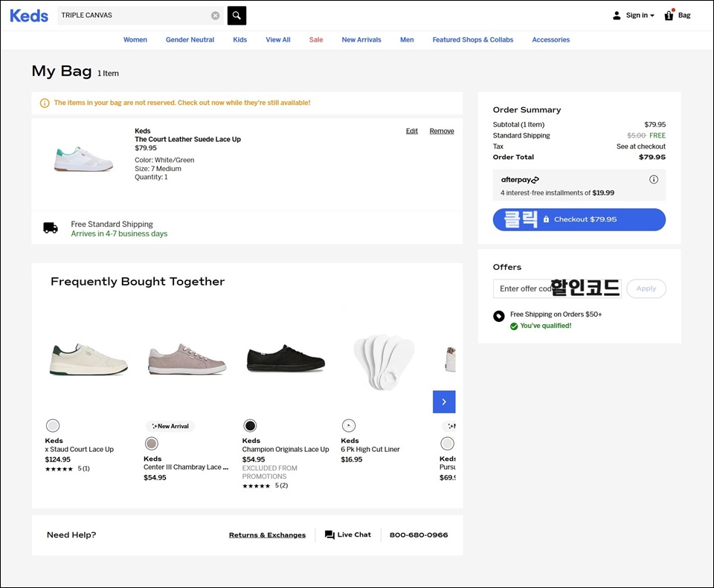
Task: Click the Court Leather Suede shoe thumbnail
Action: 83,158
